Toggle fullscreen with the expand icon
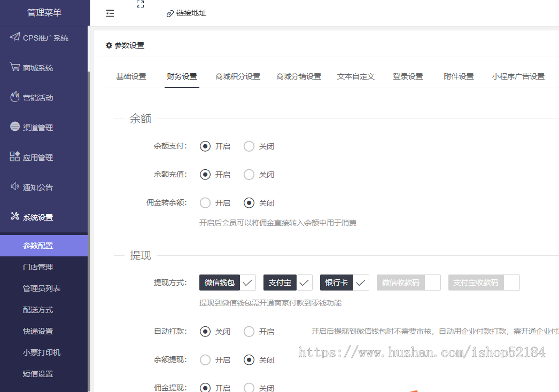The image size is (559, 392). [x=140, y=4]
